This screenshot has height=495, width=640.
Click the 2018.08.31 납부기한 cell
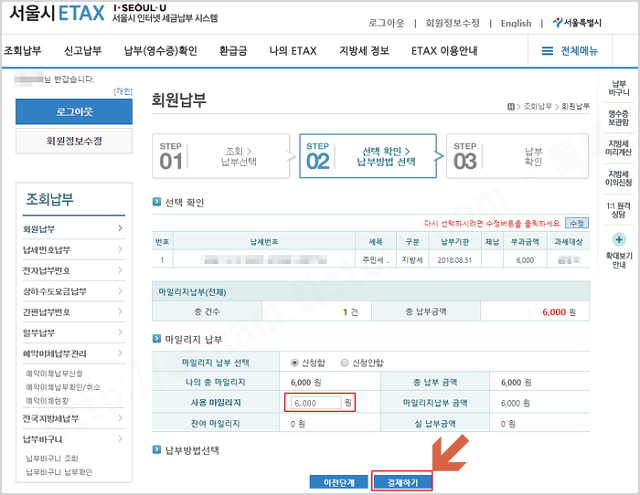pyautogui.click(x=455, y=260)
